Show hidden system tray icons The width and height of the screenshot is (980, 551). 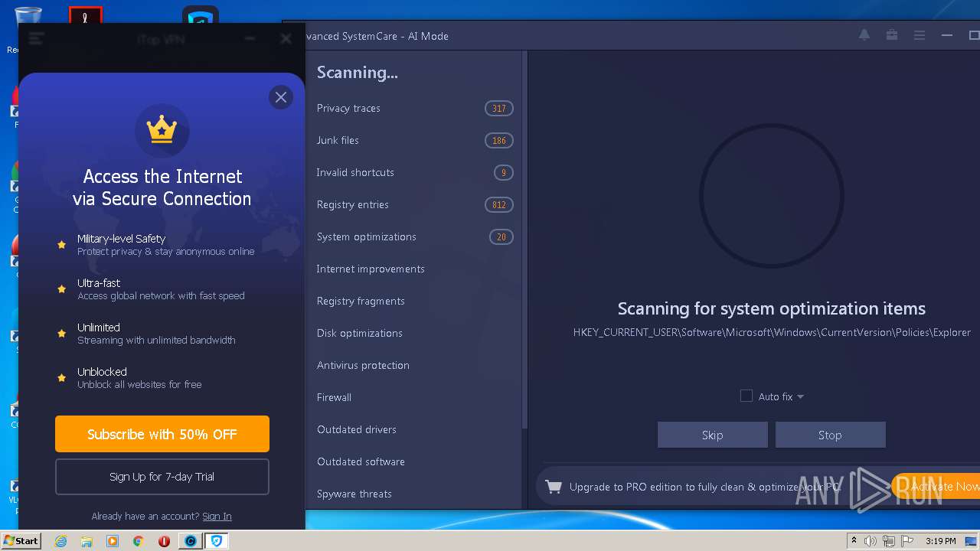pos(854,541)
